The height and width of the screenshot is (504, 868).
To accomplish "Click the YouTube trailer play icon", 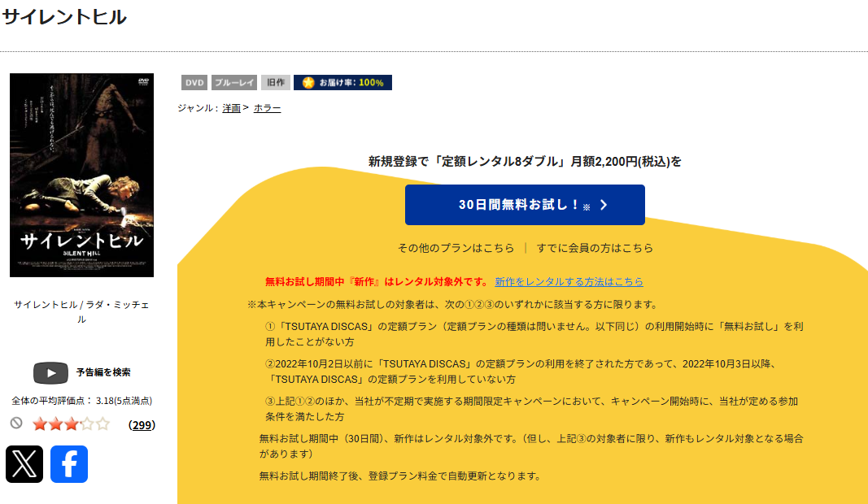I will tap(51, 373).
